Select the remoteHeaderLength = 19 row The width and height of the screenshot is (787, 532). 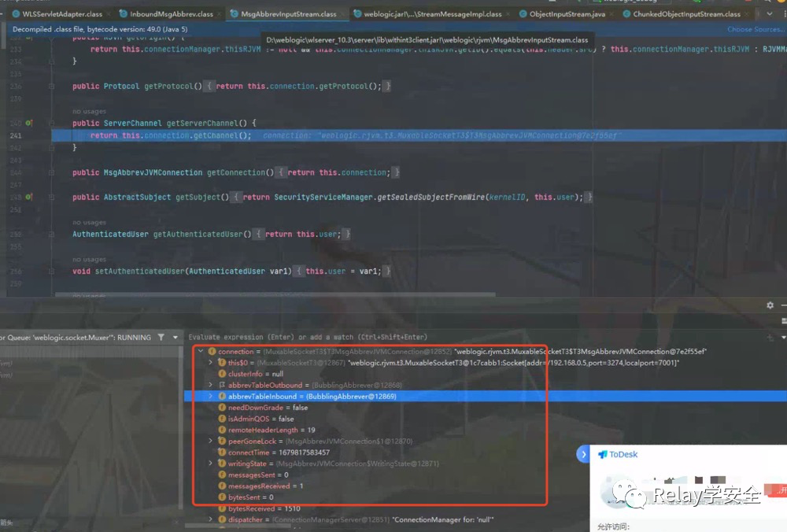[486, 430]
